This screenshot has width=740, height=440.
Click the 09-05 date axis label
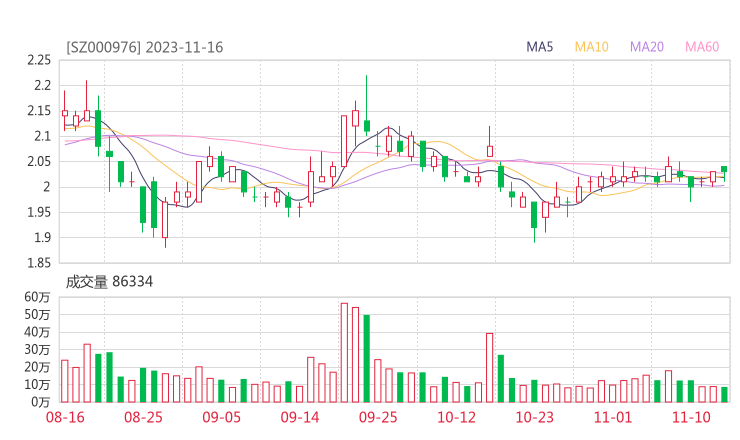pos(221,417)
